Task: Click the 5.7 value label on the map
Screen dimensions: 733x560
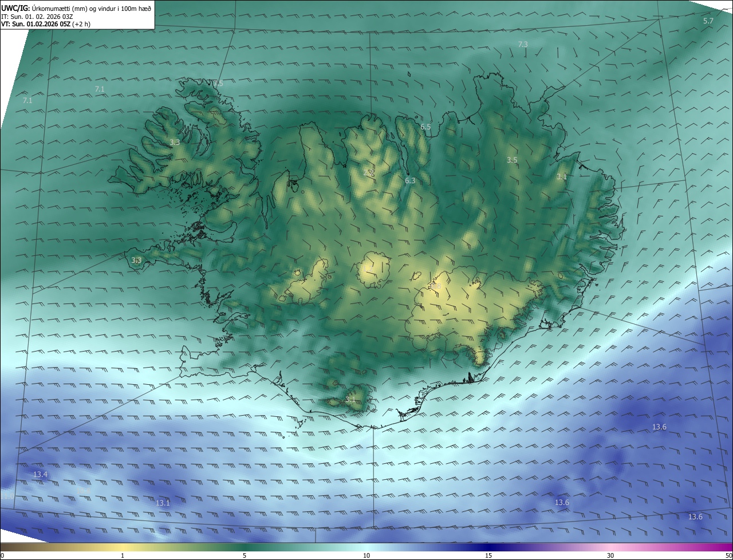Action: pos(708,21)
